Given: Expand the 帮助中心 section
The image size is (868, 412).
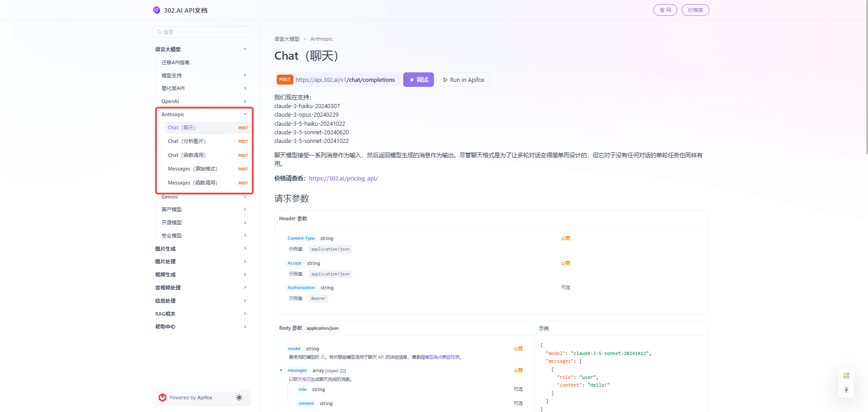Looking at the screenshot, I should pos(245,327).
